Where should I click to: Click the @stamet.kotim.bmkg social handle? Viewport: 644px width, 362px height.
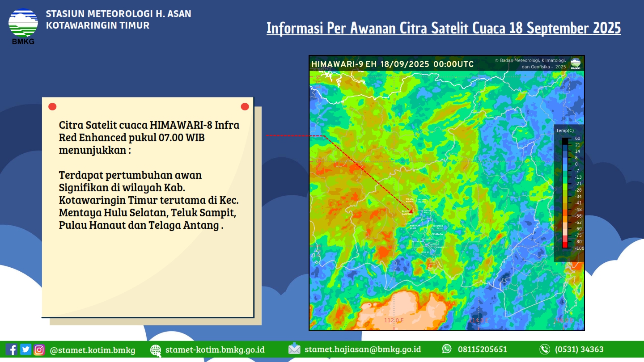pos(93,350)
